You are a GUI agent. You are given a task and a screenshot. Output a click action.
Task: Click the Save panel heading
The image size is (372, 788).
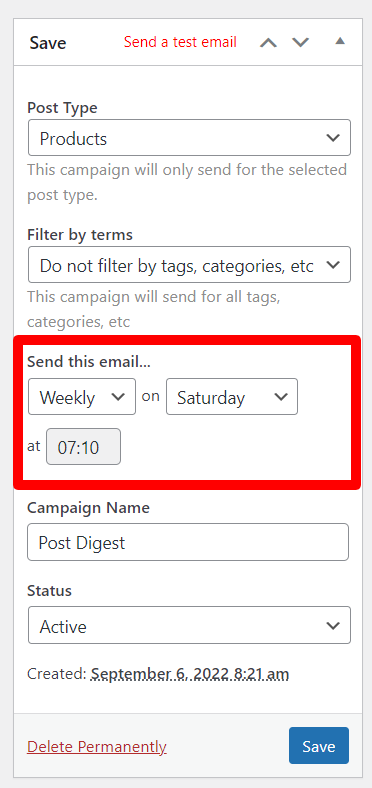[x=48, y=43]
